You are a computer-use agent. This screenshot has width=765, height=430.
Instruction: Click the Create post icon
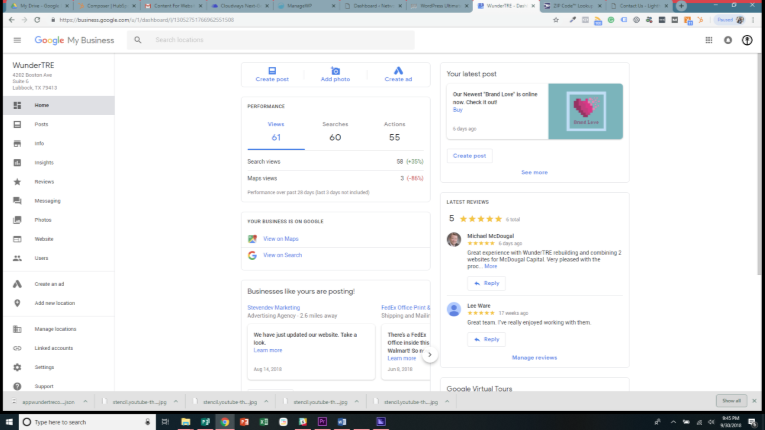tap(272, 71)
